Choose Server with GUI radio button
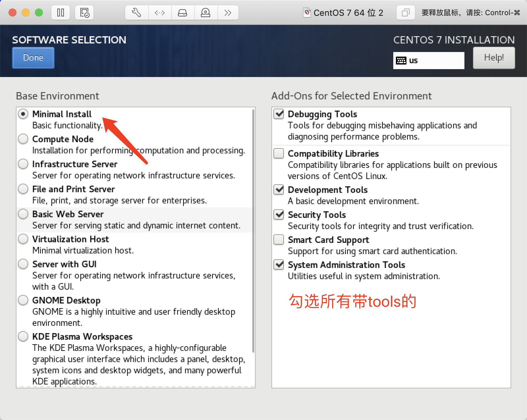This screenshot has width=527, height=420. point(23,264)
